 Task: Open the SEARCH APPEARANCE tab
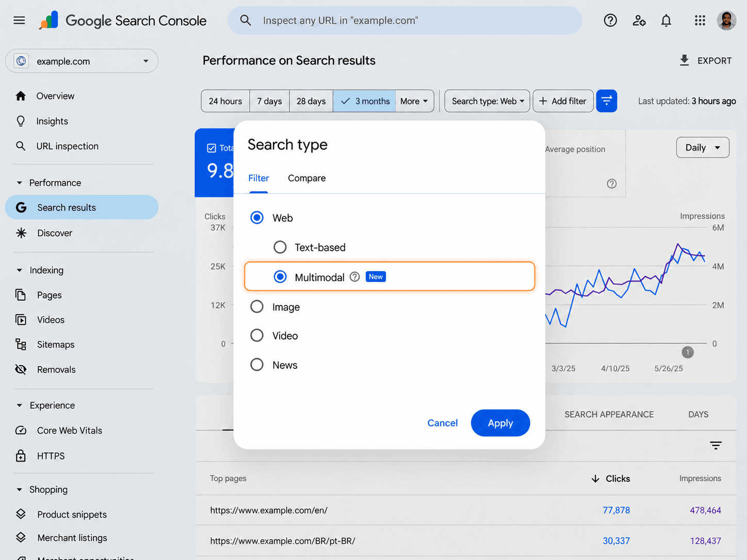click(x=609, y=415)
